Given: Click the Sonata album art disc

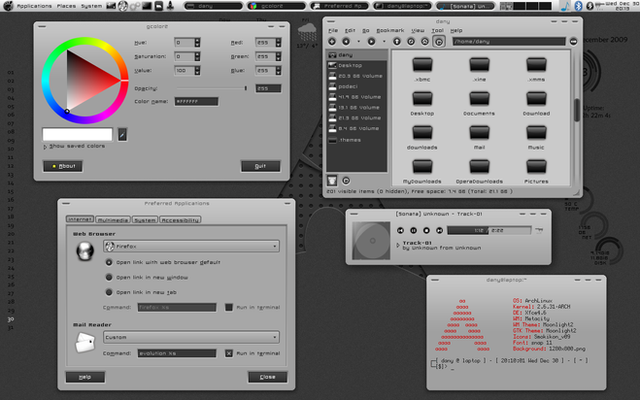Looking at the screenshot, I should pyautogui.click(x=371, y=240).
